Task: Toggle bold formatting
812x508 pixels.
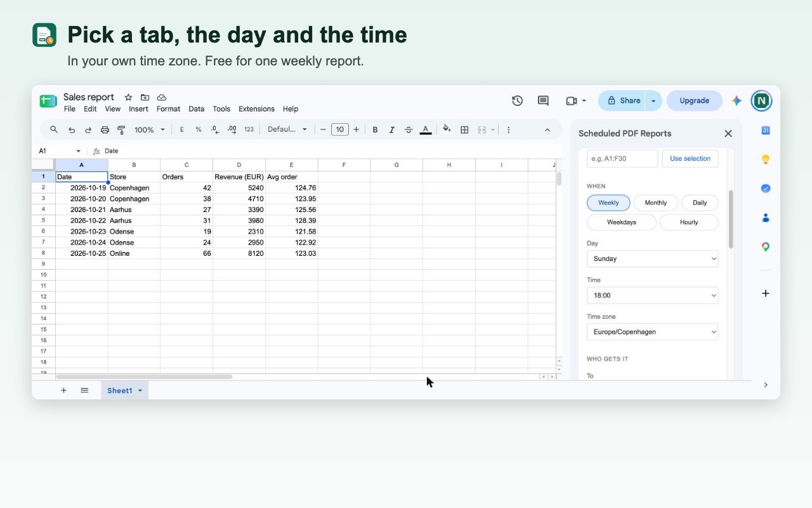Action: point(375,130)
